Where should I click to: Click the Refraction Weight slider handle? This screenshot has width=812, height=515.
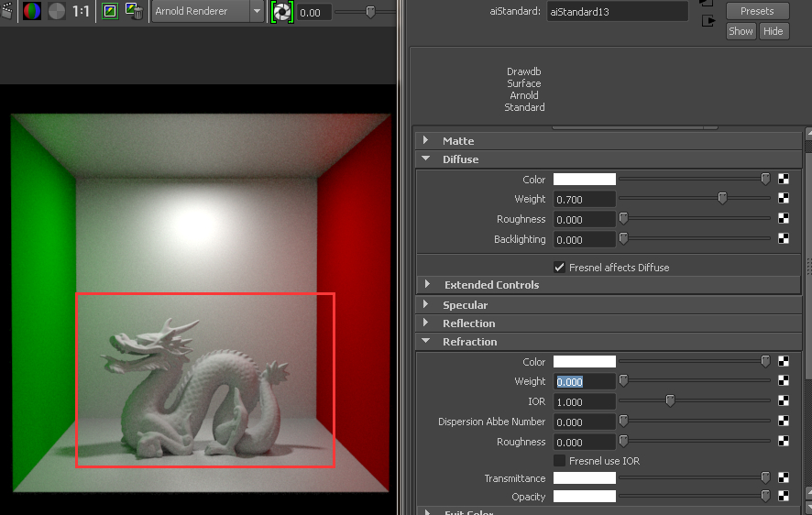pyautogui.click(x=623, y=380)
